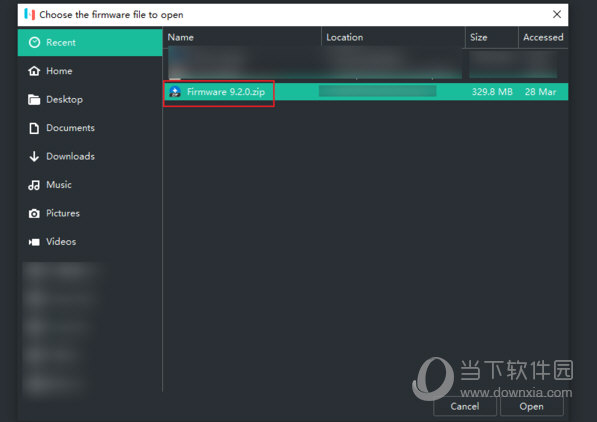The width and height of the screenshot is (597, 422).
Task: Switch to the Desktop location
Action: click(90, 99)
